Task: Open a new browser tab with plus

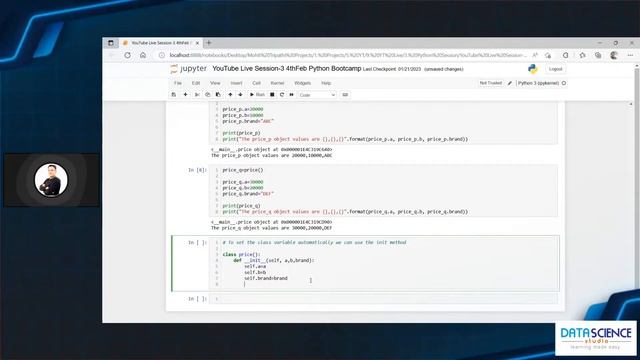Action: (209, 43)
